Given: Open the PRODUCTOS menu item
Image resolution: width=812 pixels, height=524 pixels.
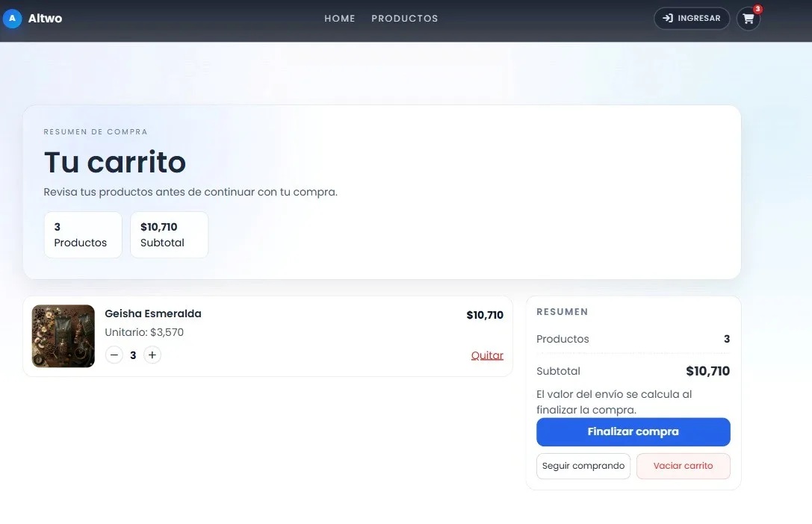Looking at the screenshot, I should [404, 19].
